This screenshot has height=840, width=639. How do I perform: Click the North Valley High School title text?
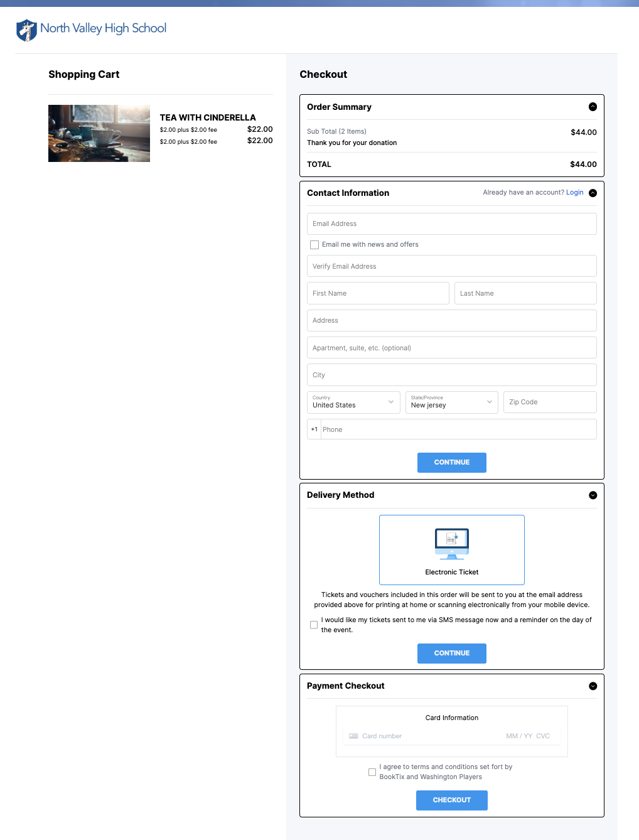pyautogui.click(x=104, y=28)
